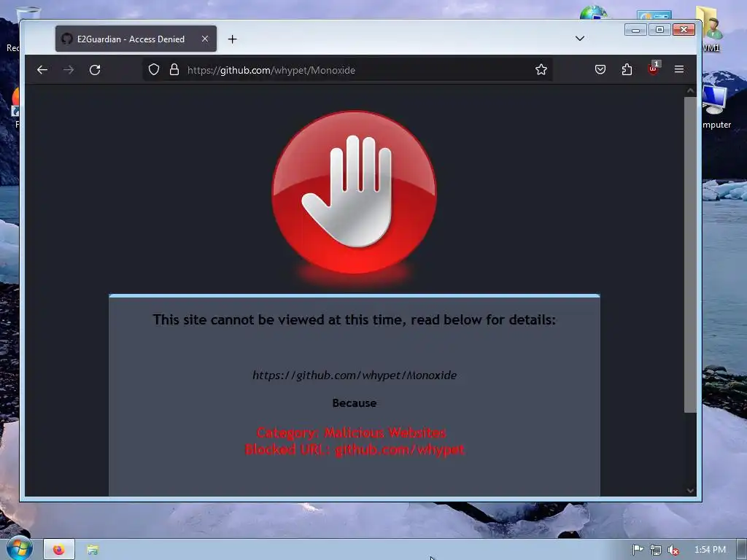Open the Firefox application menu
The height and width of the screenshot is (560, 747).
[679, 69]
